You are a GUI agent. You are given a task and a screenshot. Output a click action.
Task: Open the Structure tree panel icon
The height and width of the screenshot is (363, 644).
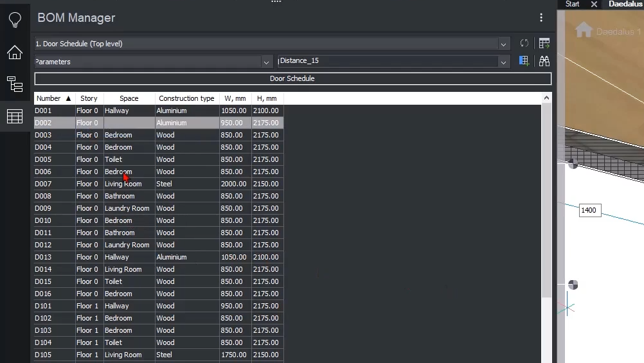coord(15,84)
